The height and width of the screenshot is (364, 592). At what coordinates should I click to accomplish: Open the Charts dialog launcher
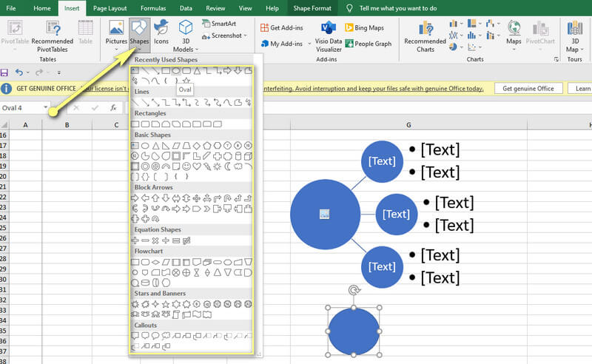(x=556, y=59)
